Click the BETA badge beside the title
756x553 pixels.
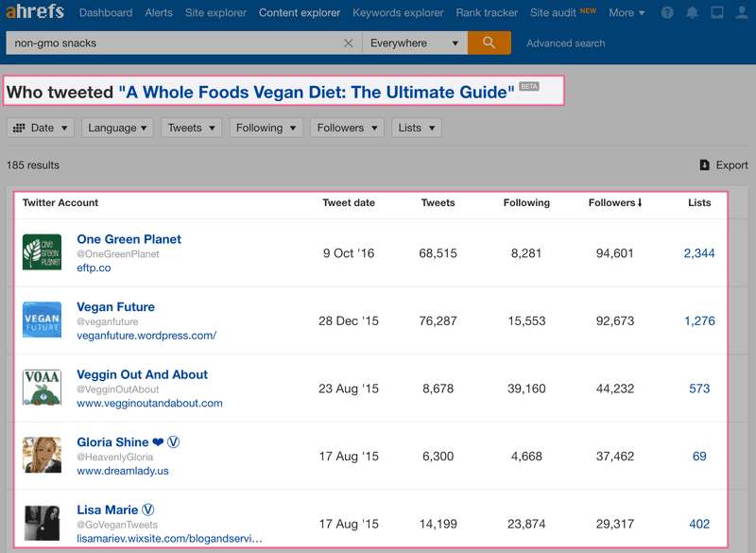[529, 86]
